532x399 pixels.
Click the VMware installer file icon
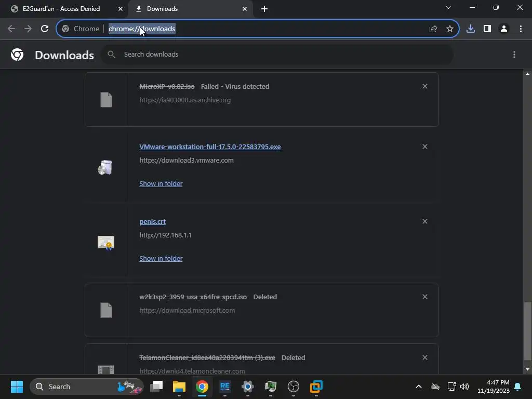point(105,168)
